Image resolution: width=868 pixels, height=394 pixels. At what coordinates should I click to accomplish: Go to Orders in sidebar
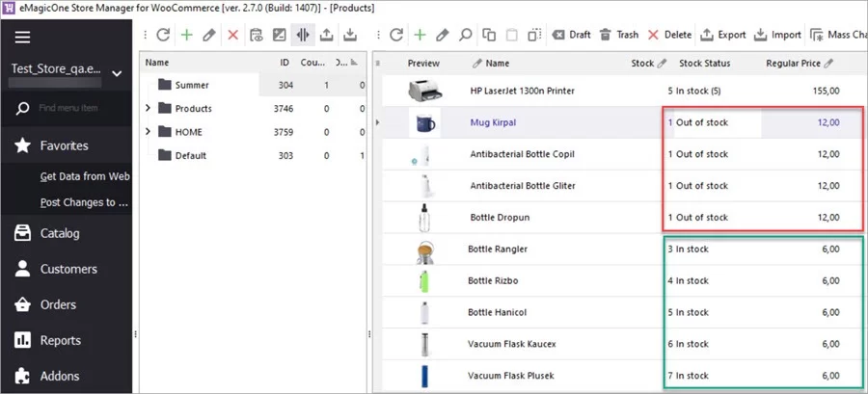[x=58, y=304]
